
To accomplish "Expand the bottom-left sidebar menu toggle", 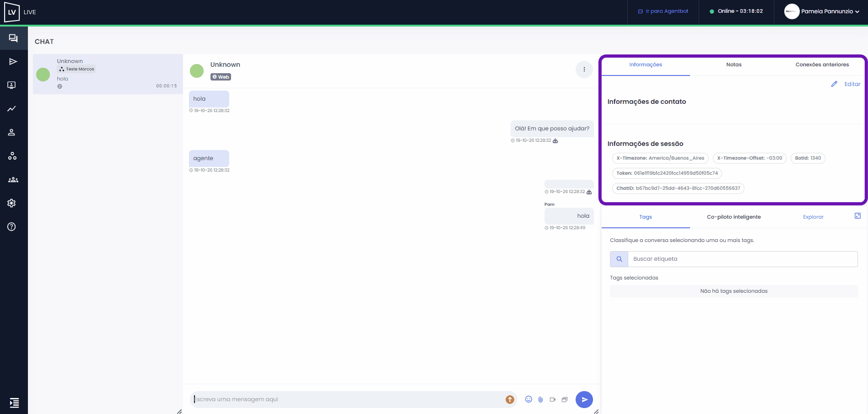I will pyautogui.click(x=14, y=403).
